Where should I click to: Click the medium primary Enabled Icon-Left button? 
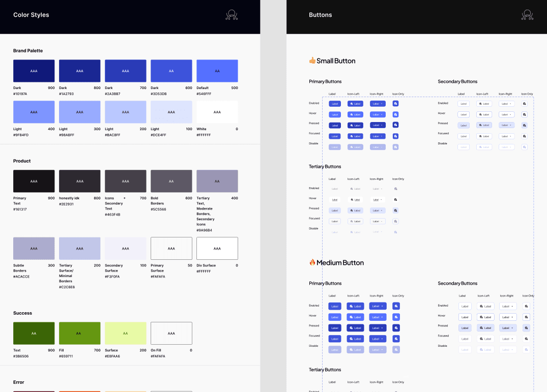356,306
